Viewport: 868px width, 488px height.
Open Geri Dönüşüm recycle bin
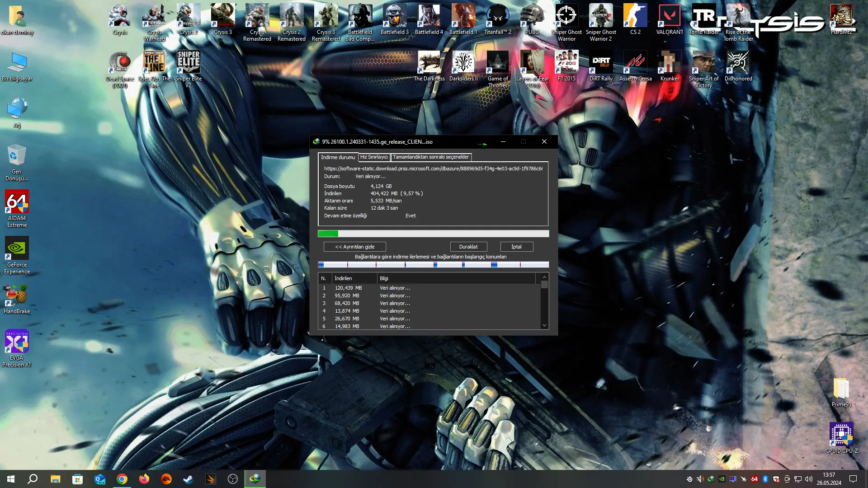(17, 162)
